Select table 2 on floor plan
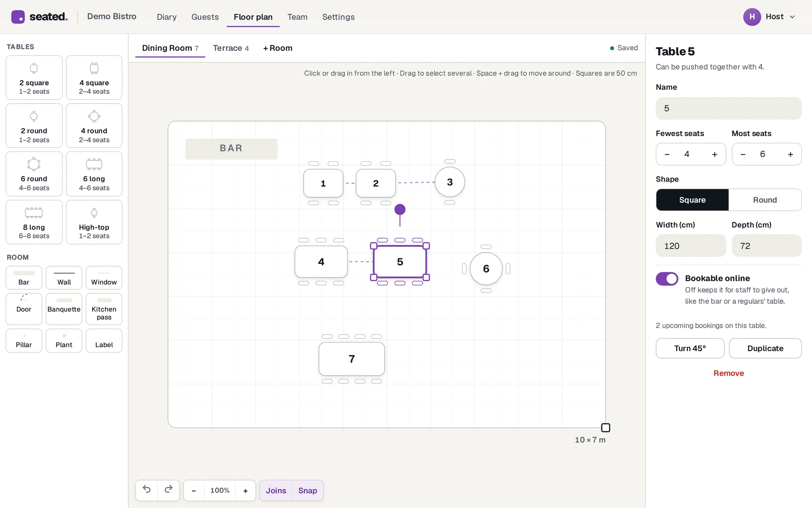The width and height of the screenshot is (812, 508). coord(376,183)
